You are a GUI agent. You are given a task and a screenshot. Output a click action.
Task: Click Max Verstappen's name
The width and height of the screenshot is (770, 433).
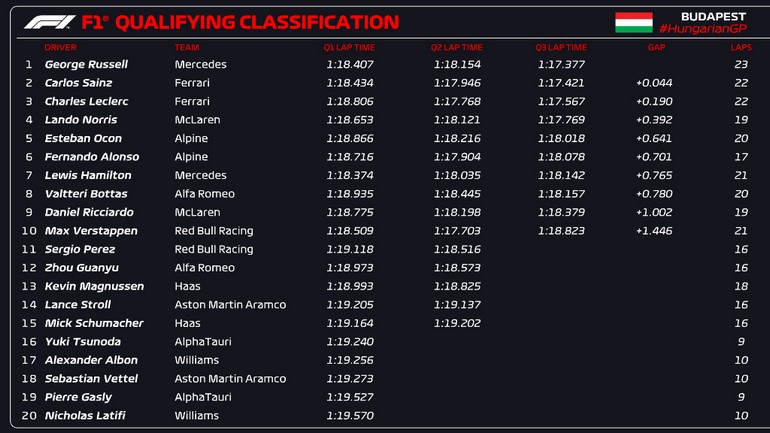[86, 231]
